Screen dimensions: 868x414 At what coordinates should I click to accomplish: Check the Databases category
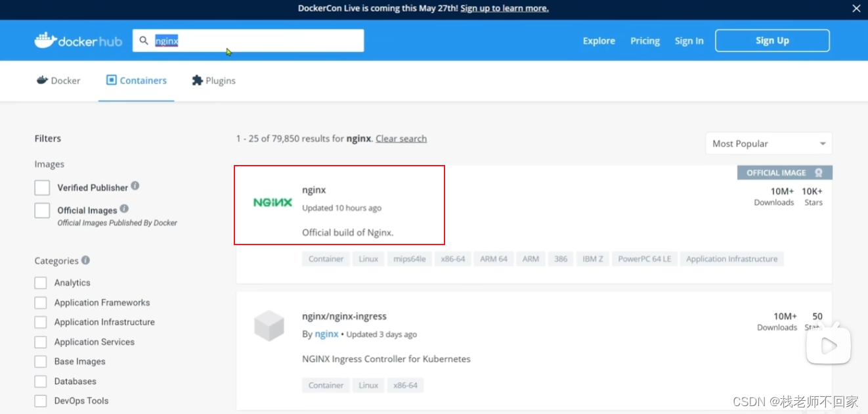tap(41, 381)
